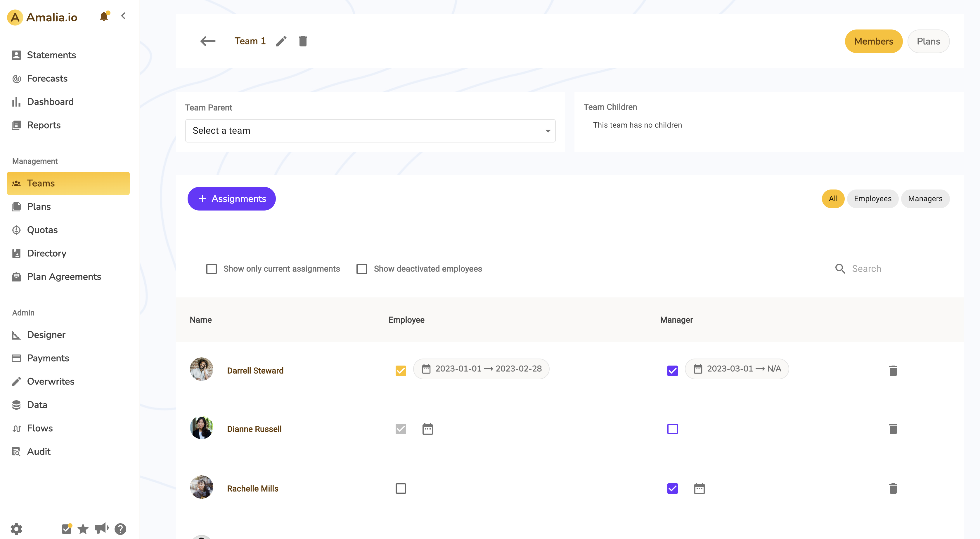980x539 pixels.
Task: Open the Reports section
Action: coord(68,125)
